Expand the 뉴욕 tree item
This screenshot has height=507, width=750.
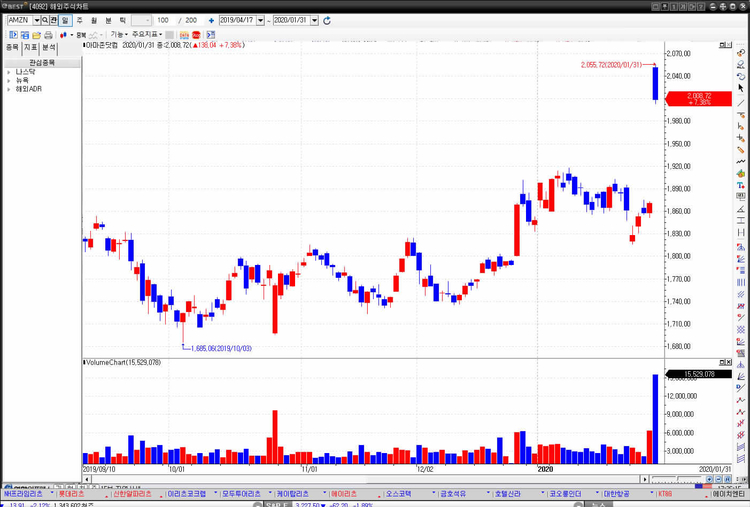tap(9, 81)
